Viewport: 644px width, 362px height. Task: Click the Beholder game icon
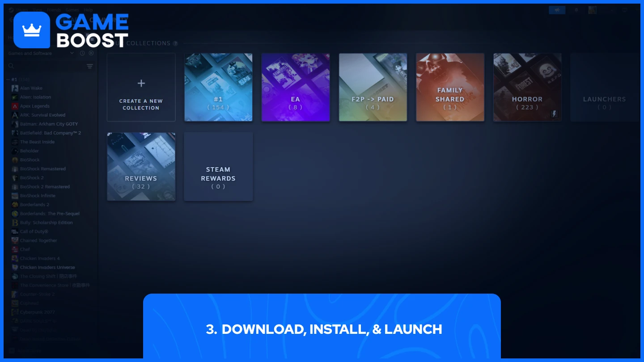point(15,151)
